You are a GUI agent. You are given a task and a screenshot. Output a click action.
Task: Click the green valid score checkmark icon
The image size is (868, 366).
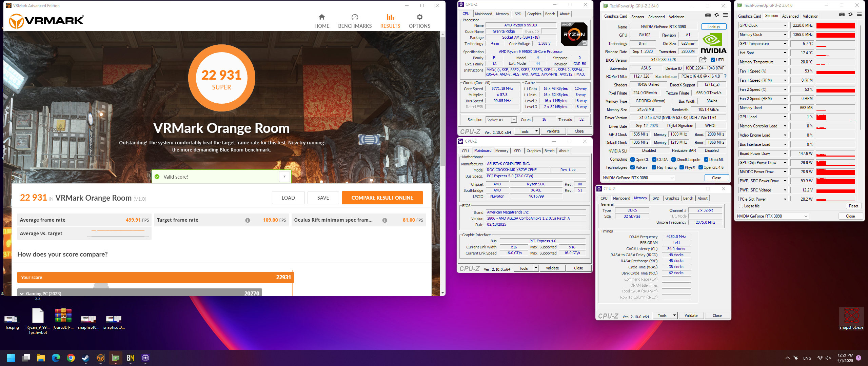click(x=157, y=177)
